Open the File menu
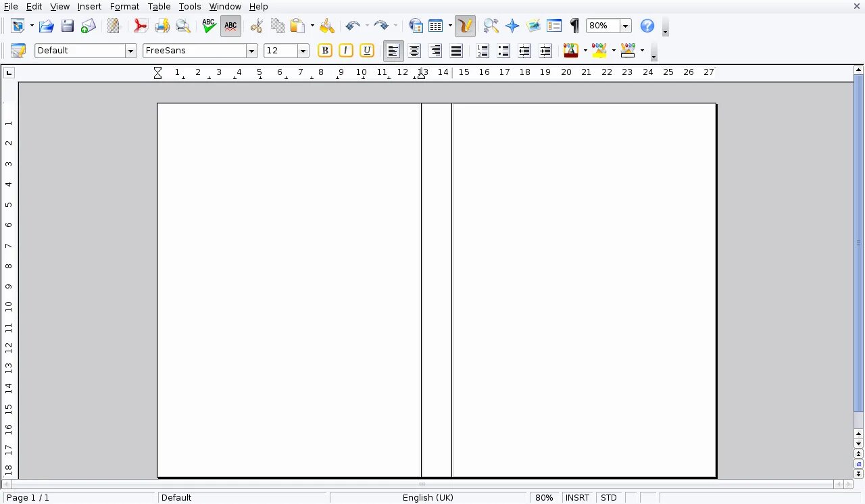Viewport: 865px width, 504px height. point(11,6)
